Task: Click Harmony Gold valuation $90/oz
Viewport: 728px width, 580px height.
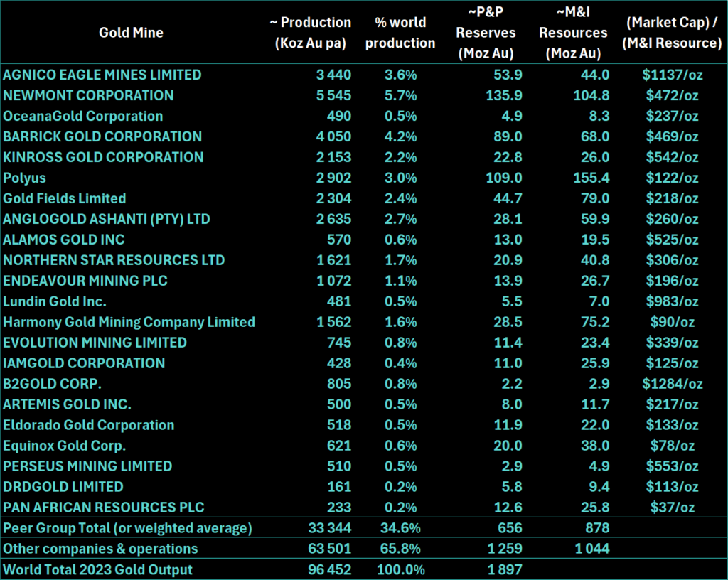Action: 673,322
